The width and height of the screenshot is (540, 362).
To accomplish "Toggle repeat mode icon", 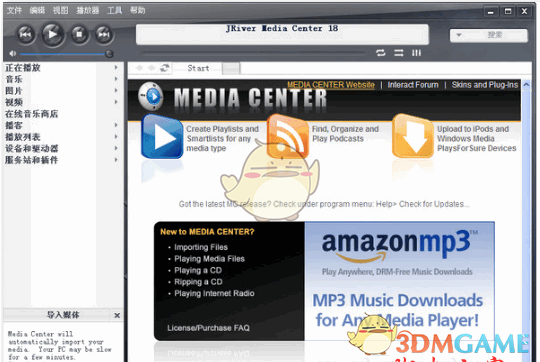I will click(x=381, y=53).
